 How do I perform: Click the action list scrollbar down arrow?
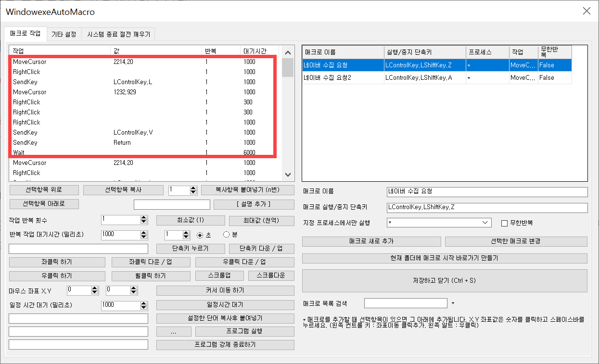pos(287,175)
